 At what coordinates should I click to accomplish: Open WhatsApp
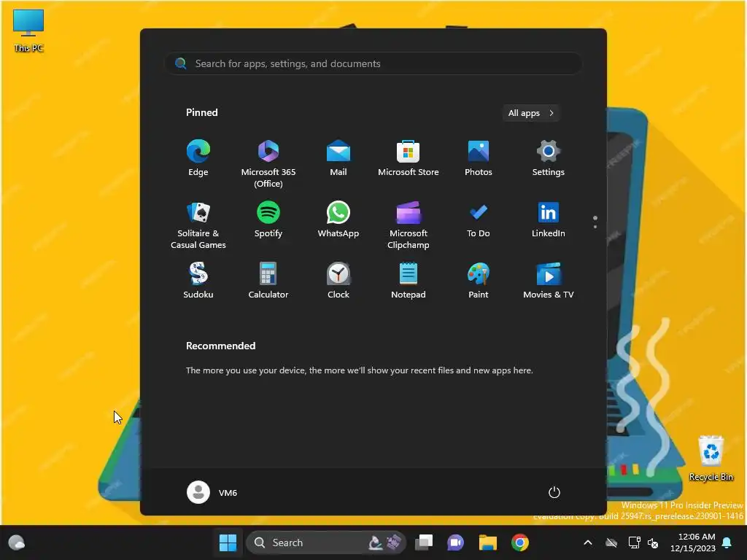(x=338, y=219)
